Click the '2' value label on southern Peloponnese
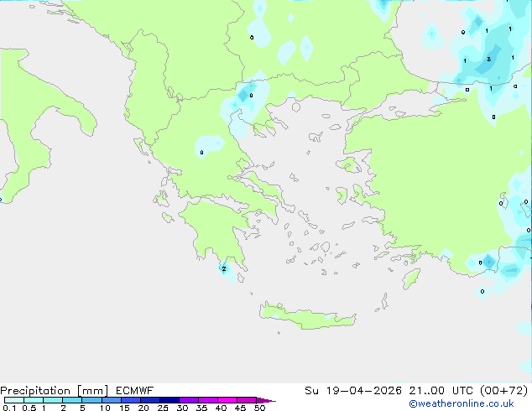Screen dimensions: 532x411 [x=223, y=269]
